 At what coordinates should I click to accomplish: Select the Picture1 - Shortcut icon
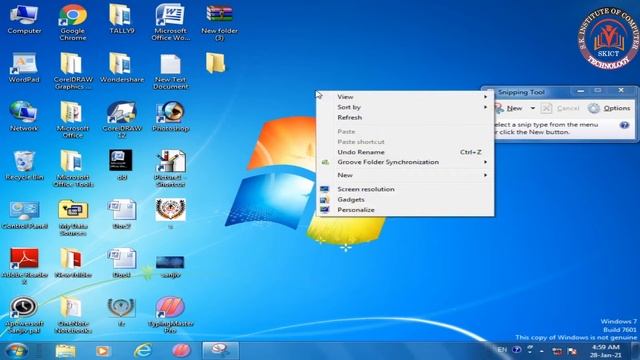click(x=170, y=162)
